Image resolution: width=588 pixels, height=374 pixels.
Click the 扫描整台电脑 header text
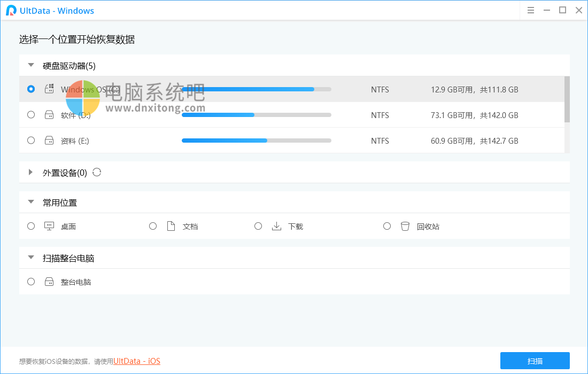tap(68, 258)
